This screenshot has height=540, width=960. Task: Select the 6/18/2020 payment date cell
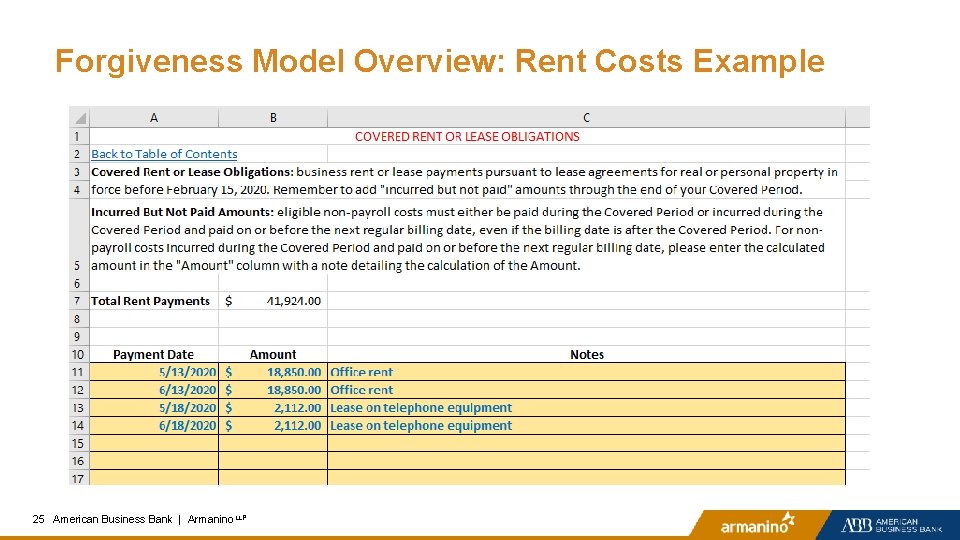point(154,426)
